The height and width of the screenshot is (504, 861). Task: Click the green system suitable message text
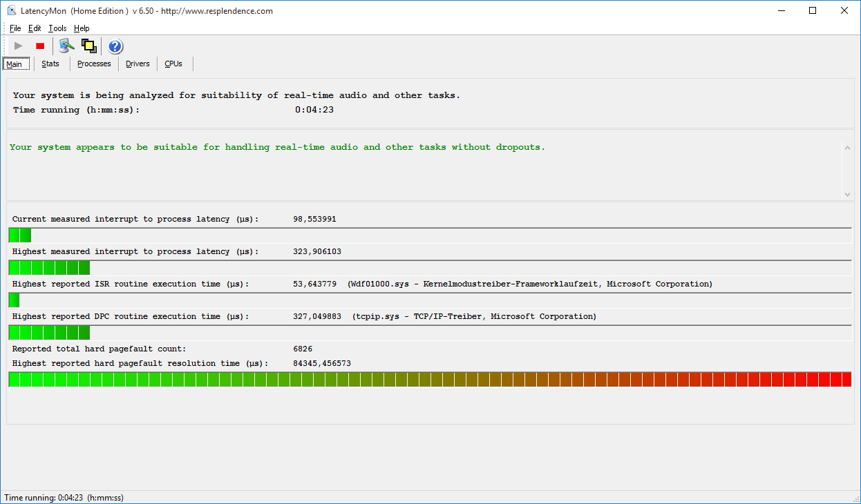[x=277, y=147]
